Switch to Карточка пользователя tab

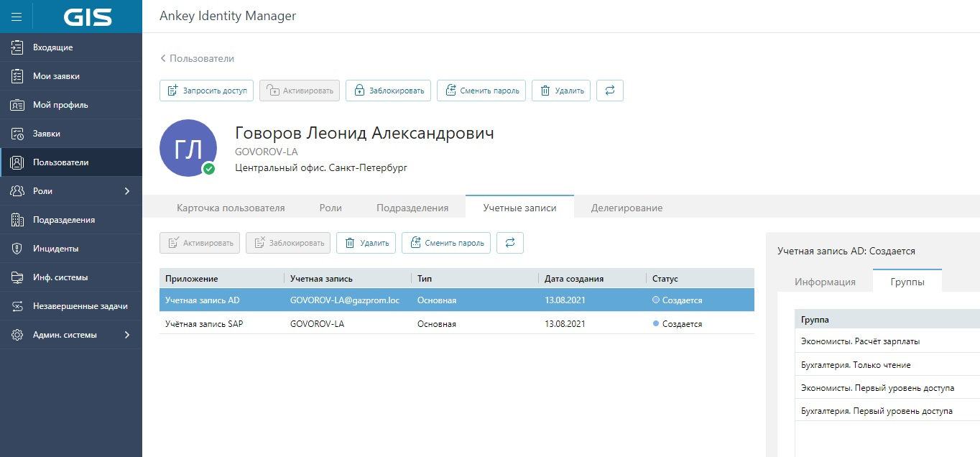click(231, 208)
